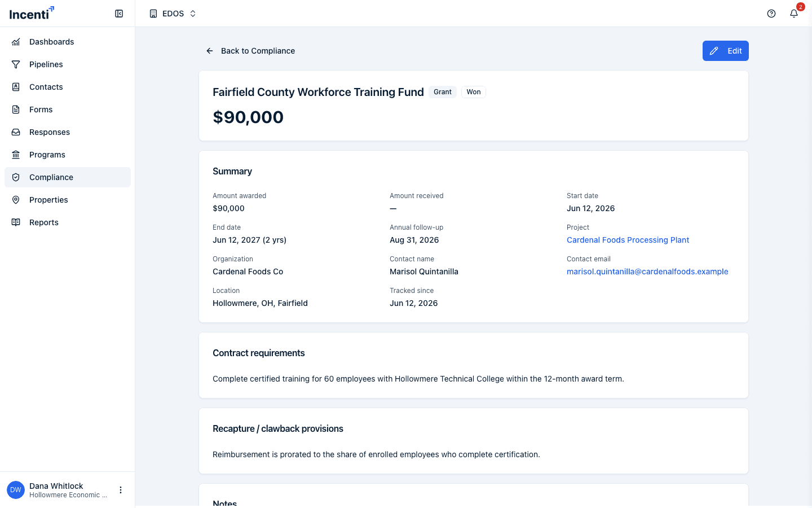This screenshot has width=812, height=508.
Task: Select Responses in the sidebar
Action: click(x=68, y=132)
